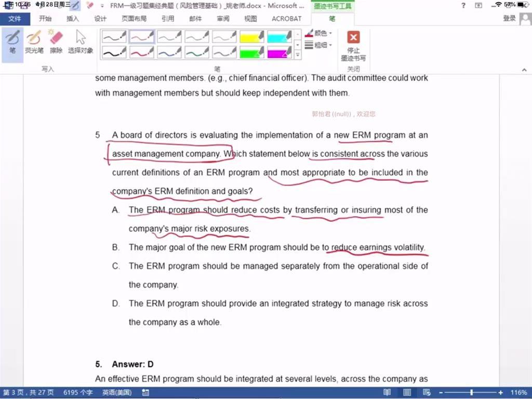This screenshot has height=399, width=532.
Task: Switch to the 设计 (Design) ribbon tab
Action: (100, 19)
